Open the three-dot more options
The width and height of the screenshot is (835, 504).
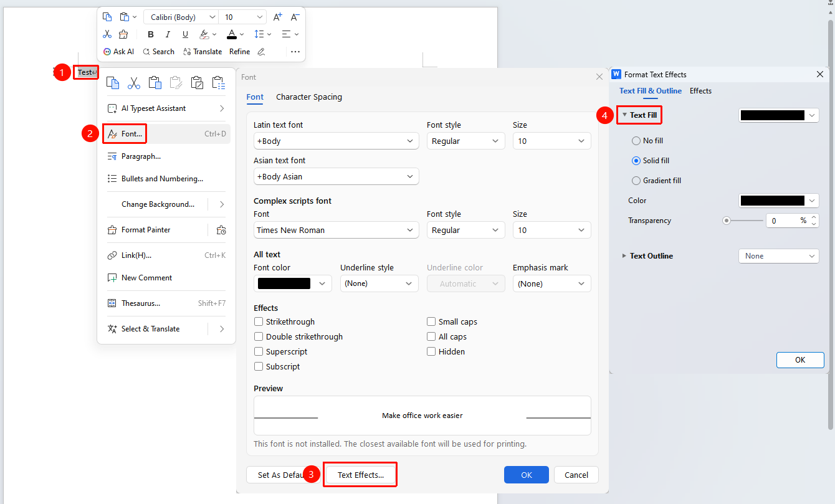click(x=295, y=52)
